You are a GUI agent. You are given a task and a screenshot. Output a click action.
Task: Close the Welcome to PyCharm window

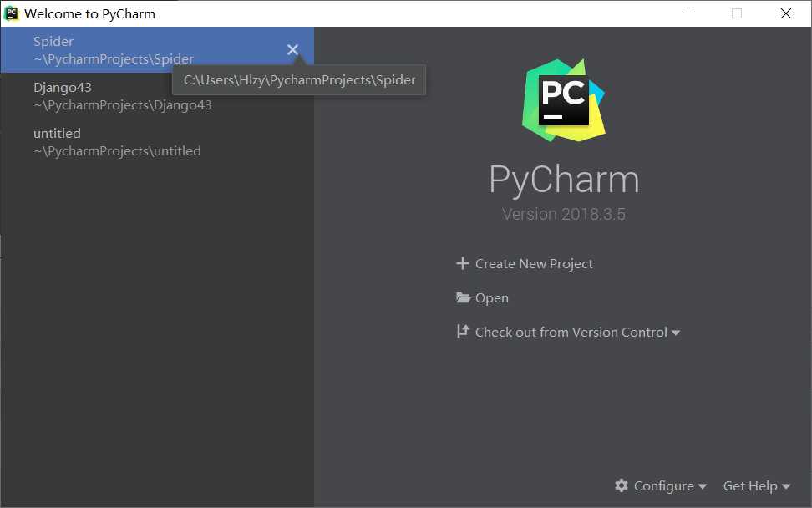pos(785,13)
